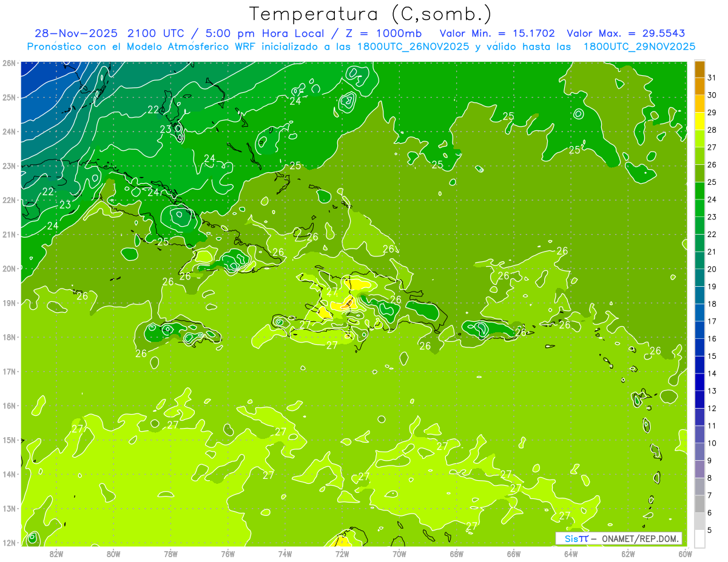Select the date text "28-Nov-2025"

(x=76, y=33)
